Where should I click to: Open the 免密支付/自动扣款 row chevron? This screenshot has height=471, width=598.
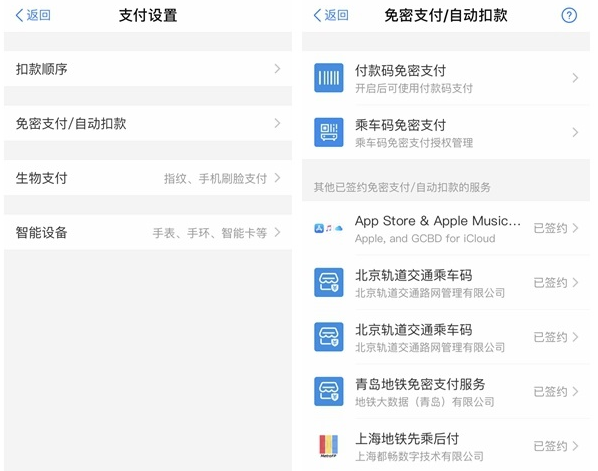coord(277,123)
